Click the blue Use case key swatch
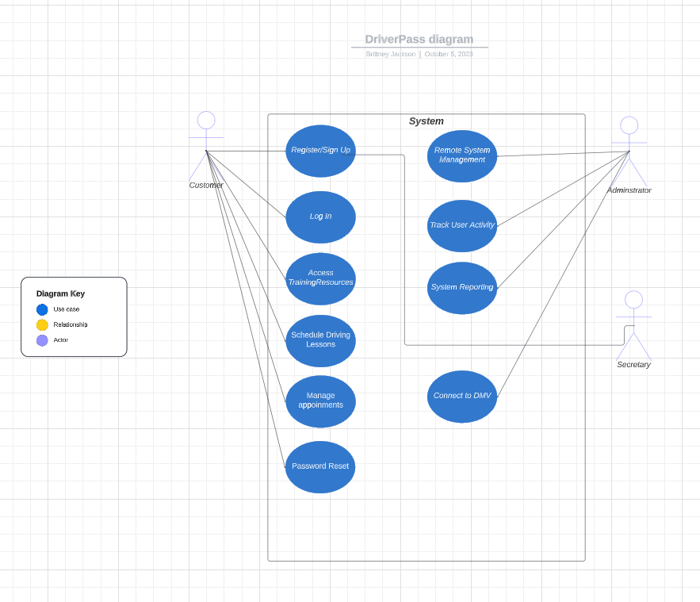This screenshot has width=700, height=602. 42,309
